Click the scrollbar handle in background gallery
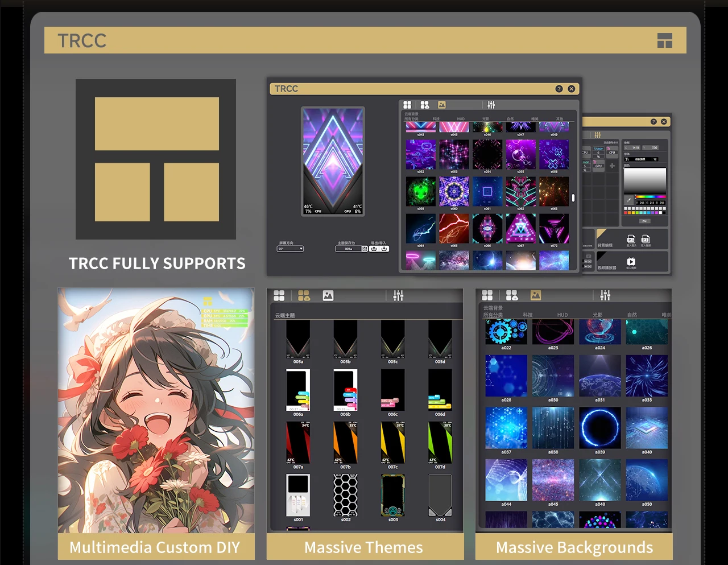This screenshot has height=565, width=728. [573, 198]
